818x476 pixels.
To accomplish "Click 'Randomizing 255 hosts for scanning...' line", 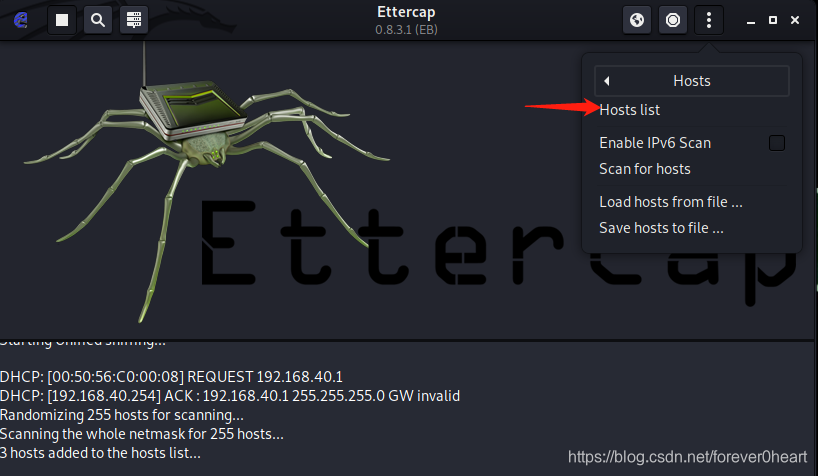I will (x=122, y=415).
